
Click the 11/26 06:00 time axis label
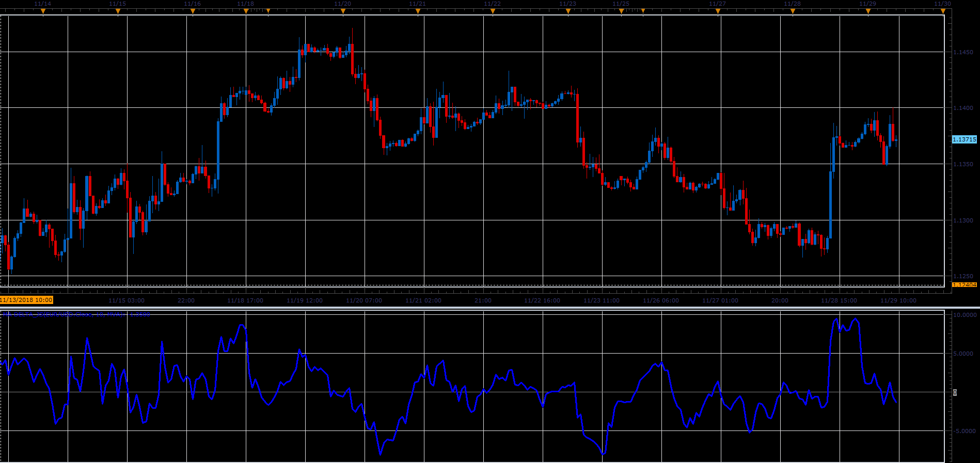(x=661, y=300)
